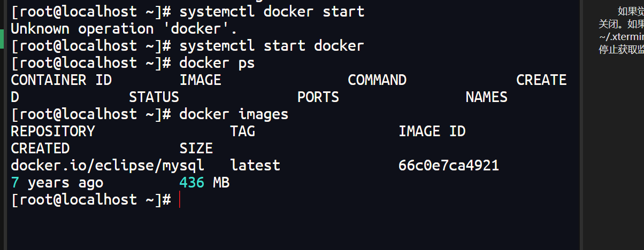Click the PORTS column header
The height and width of the screenshot is (250, 644).
click(318, 97)
